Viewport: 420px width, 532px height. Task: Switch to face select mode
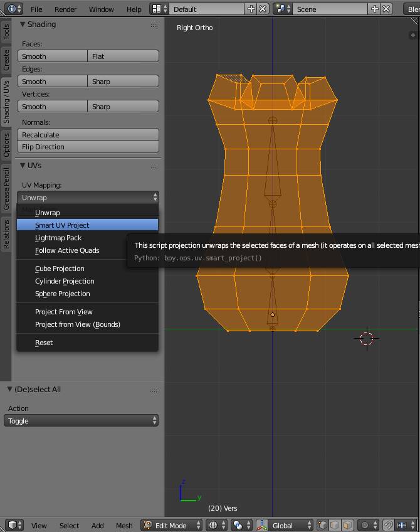(347, 525)
